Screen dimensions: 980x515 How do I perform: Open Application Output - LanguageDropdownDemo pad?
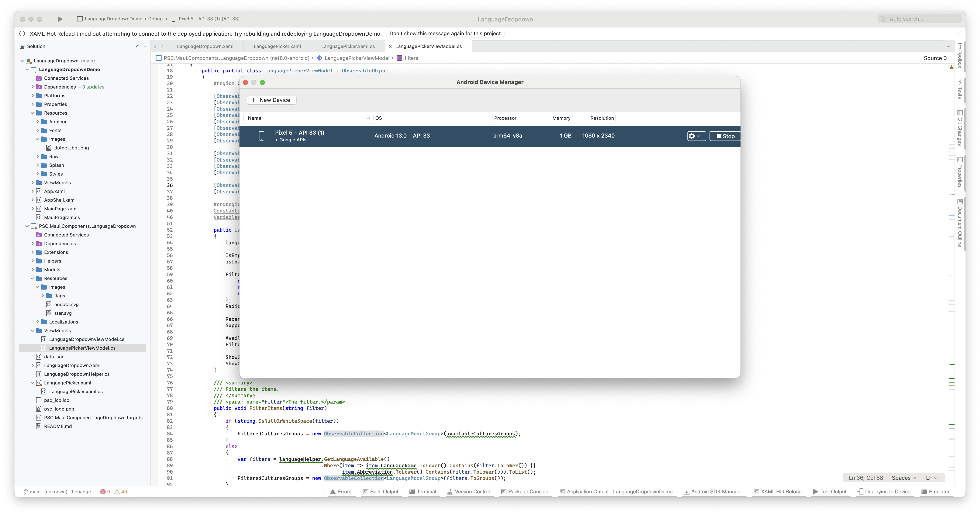[x=616, y=491]
